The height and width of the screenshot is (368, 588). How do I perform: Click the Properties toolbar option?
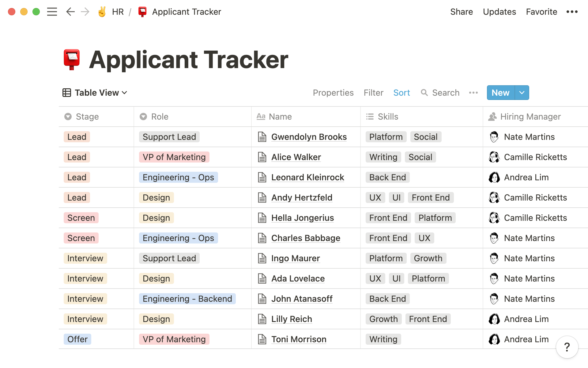tap(333, 92)
